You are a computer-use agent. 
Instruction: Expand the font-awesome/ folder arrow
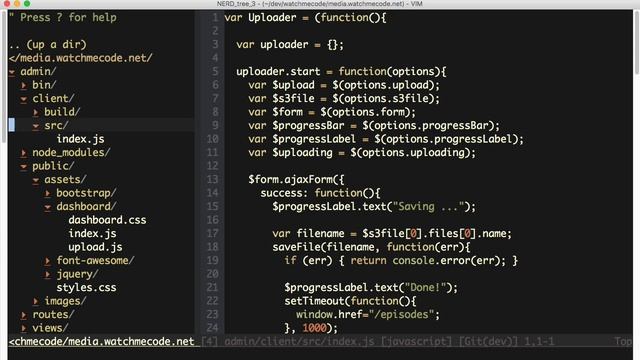tap(48, 261)
